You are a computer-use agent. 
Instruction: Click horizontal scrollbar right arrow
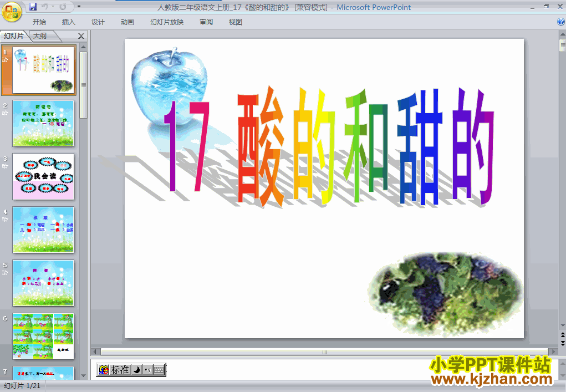553,352
